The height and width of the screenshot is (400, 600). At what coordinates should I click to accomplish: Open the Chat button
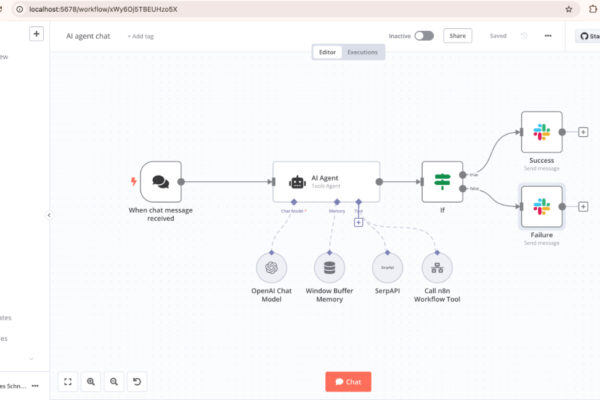point(348,382)
